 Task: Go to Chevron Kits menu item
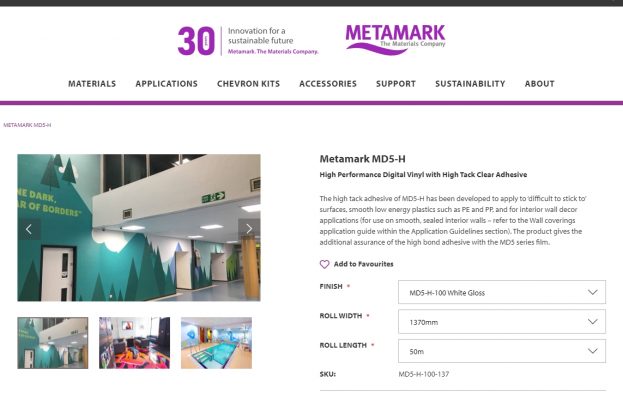point(248,84)
